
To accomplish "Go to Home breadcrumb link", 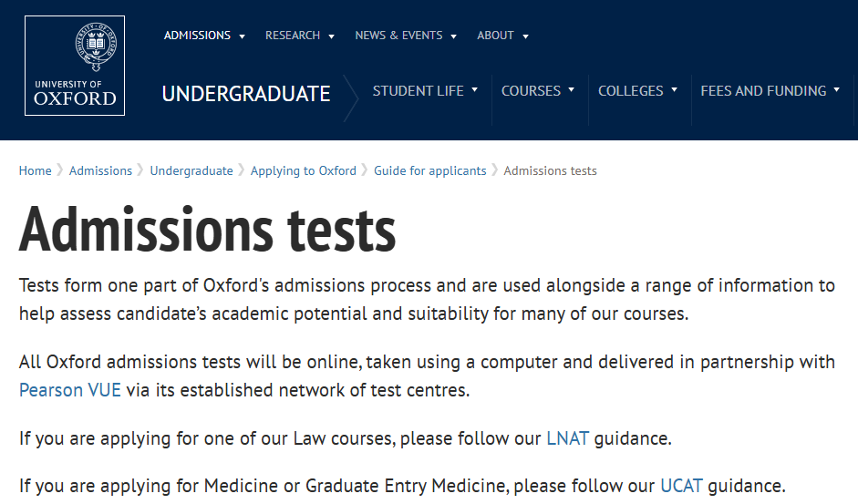I will click(35, 170).
